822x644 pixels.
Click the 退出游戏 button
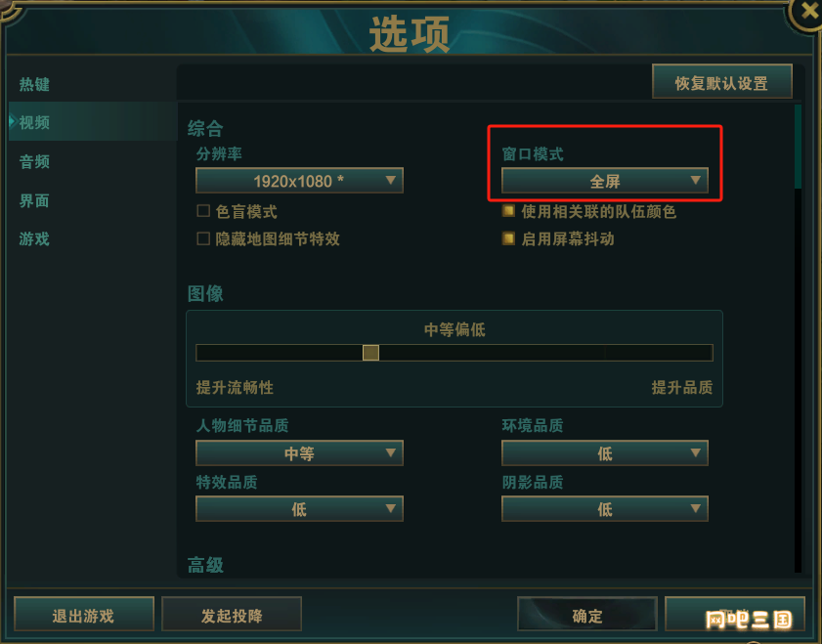click(x=84, y=614)
